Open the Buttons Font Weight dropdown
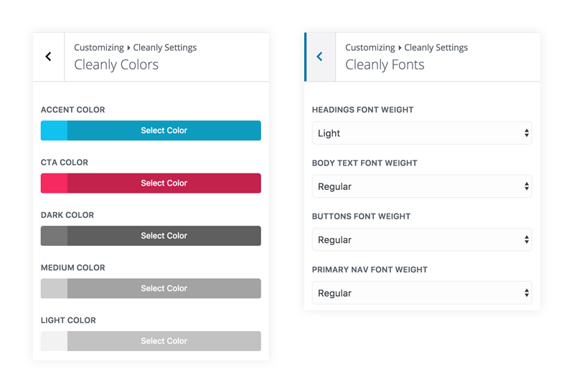The height and width of the screenshot is (392, 574). click(422, 239)
